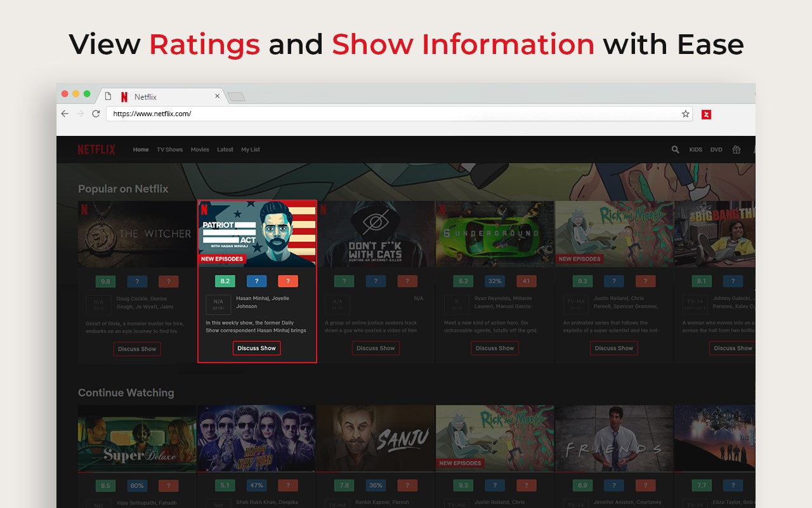Click Discuss Show under The Witcher
The height and width of the screenshot is (508, 812).
click(137, 349)
